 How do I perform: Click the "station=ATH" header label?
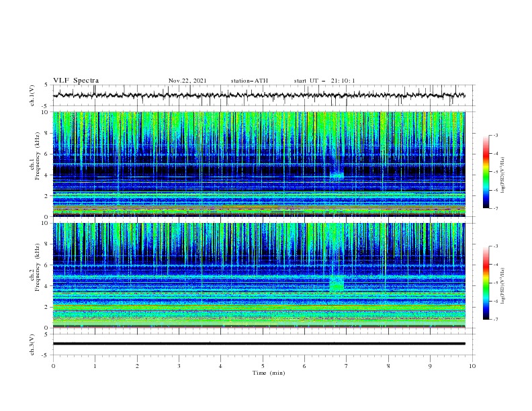[x=249, y=81]
